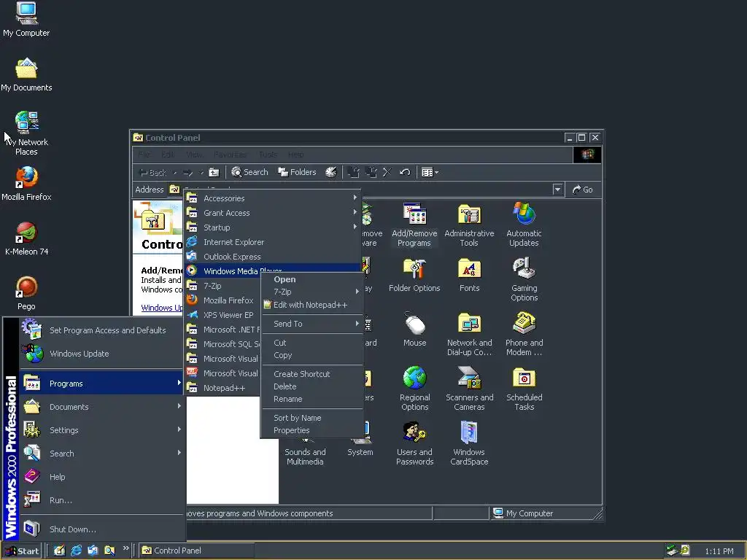Open My Computer desktop icon

click(x=26, y=20)
